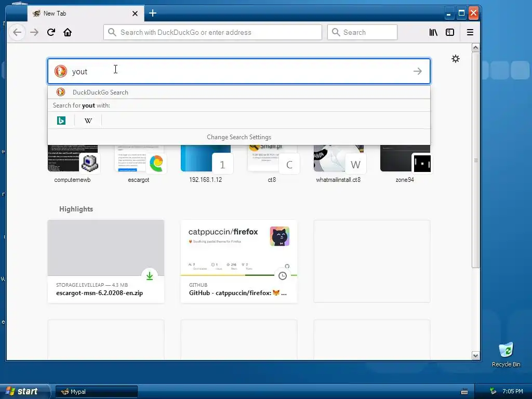Open the Library icon in toolbar
The height and width of the screenshot is (399, 532).
pos(433,32)
